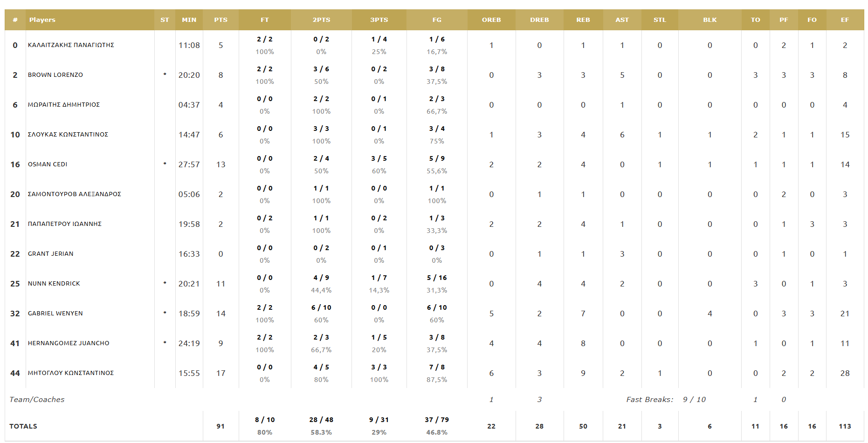Click the Team/Coaches row label

tap(37, 400)
